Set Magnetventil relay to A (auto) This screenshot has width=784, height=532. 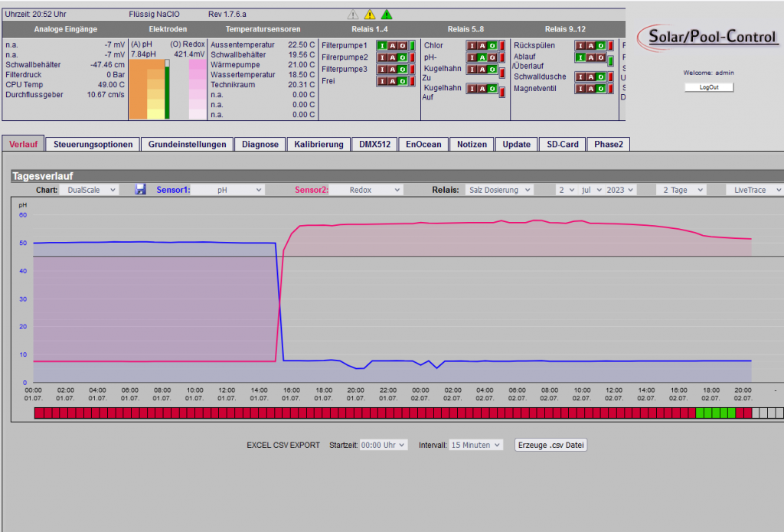(590, 89)
